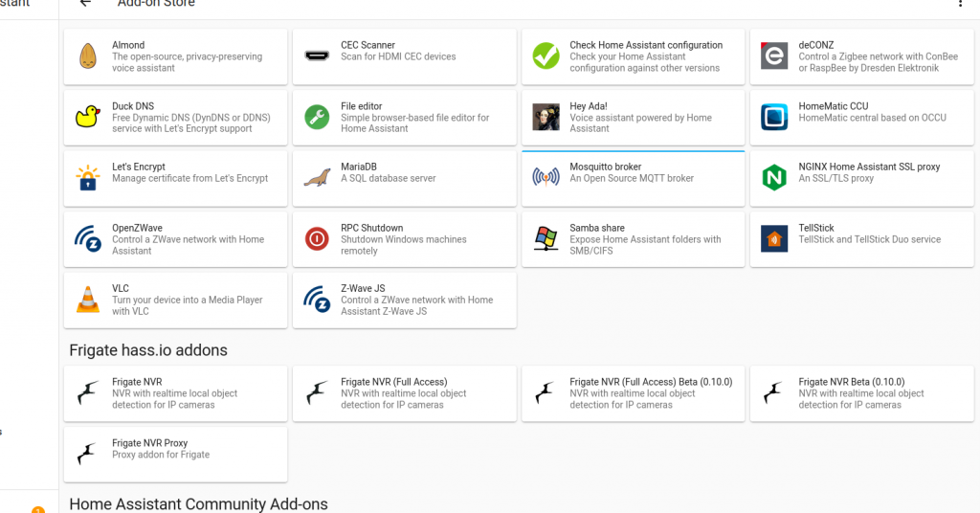Image resolution: width=980 pixels, height=513 pixels.
Task: Click the 'NGINX Home Assistant SSL proxy' title
Action: (869, 167)
